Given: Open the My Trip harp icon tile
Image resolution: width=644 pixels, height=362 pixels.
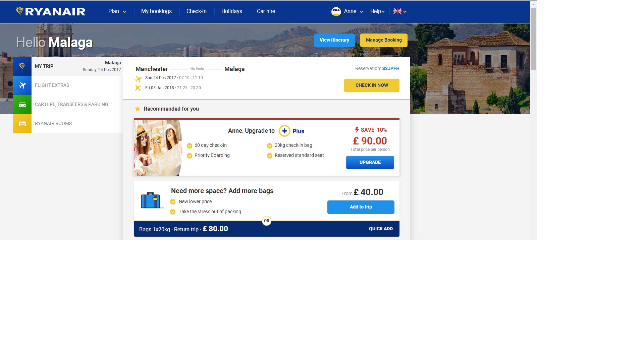Looking at the screenshot, I should coord(22,66).
